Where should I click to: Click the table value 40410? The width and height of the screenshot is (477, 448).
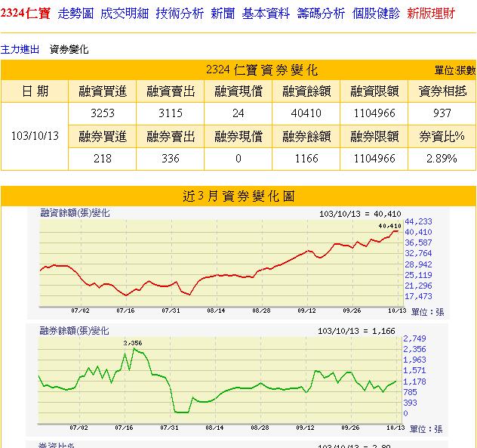coord(306,113)
